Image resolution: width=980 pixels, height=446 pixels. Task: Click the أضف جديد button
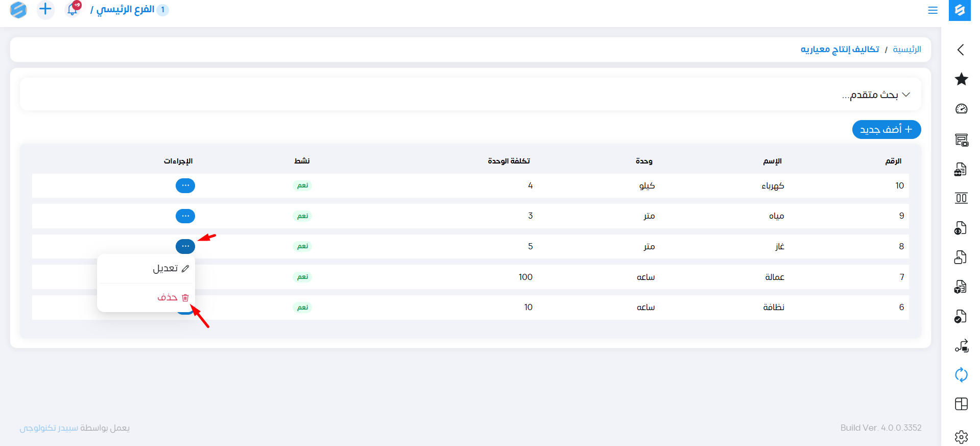point(886,130)
